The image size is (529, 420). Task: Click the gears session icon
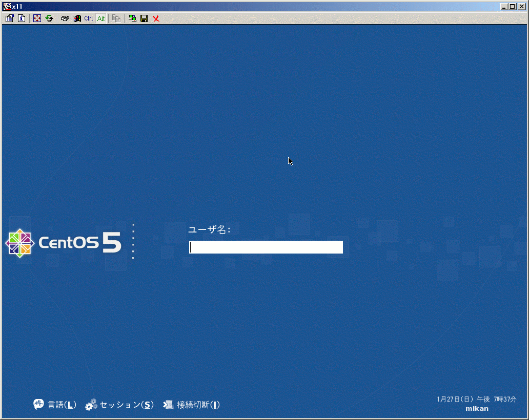coord(91,405)
